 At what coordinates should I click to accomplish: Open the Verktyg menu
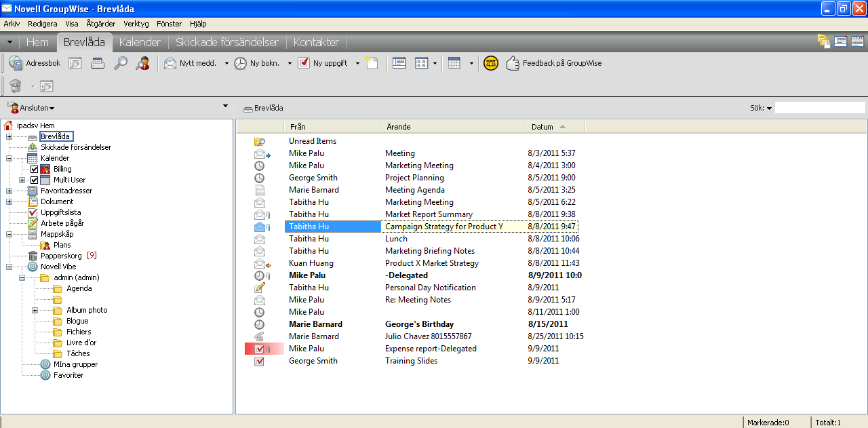(x=135, y=23)
